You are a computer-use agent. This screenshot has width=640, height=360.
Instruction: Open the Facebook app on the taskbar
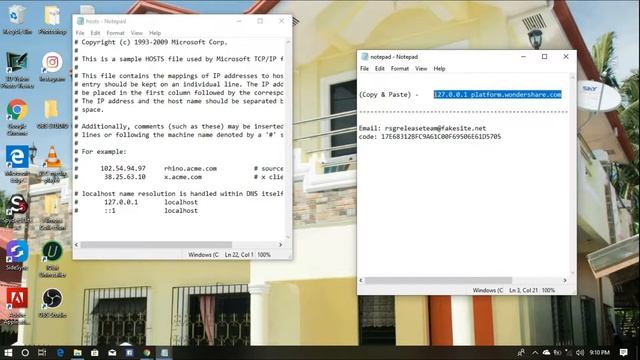pyautogui.click(x=129, y=353)
